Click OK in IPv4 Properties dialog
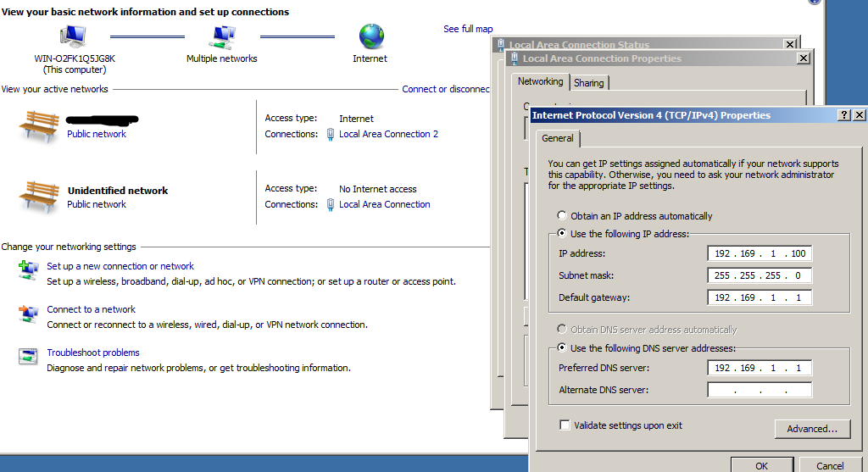Screen dimensions: 868x472 click(x=762, y=465)
